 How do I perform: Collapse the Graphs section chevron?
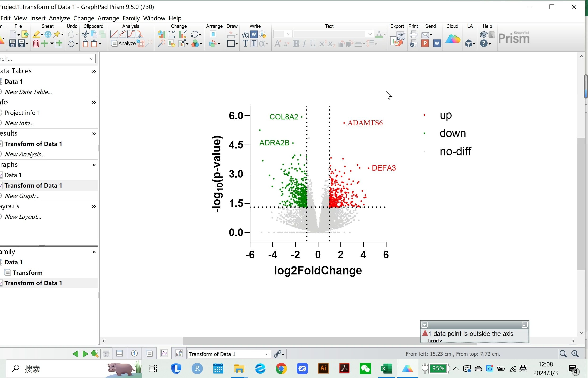click(94, 165)
